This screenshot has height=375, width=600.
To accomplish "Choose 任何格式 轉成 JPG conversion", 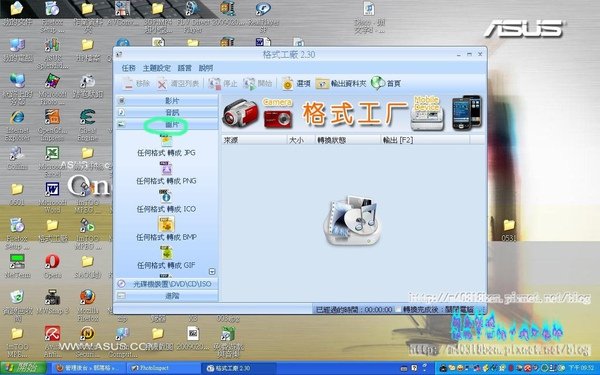I will 166,146.
